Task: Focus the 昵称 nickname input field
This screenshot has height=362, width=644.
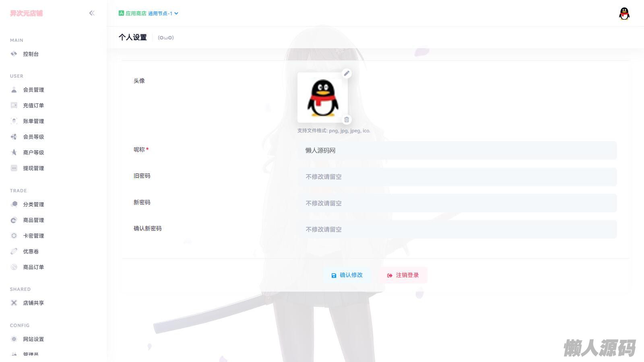Action: tap(457, 150)
